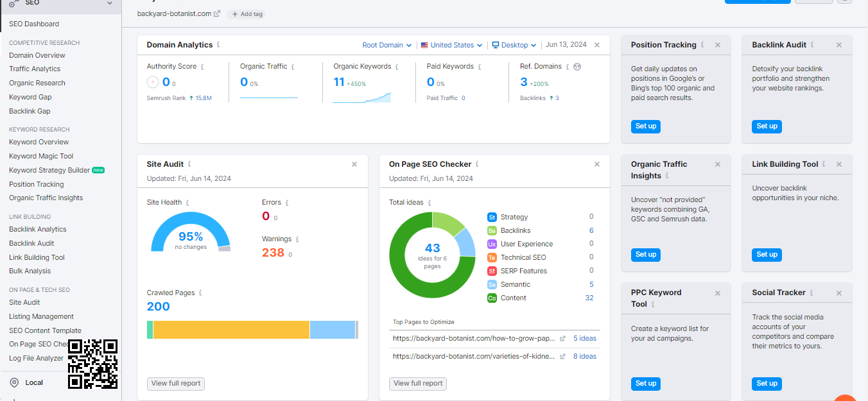Close the Position Tracking widget
The height and width of the screenshot is (401, 868).
click(x=718, y=45)
